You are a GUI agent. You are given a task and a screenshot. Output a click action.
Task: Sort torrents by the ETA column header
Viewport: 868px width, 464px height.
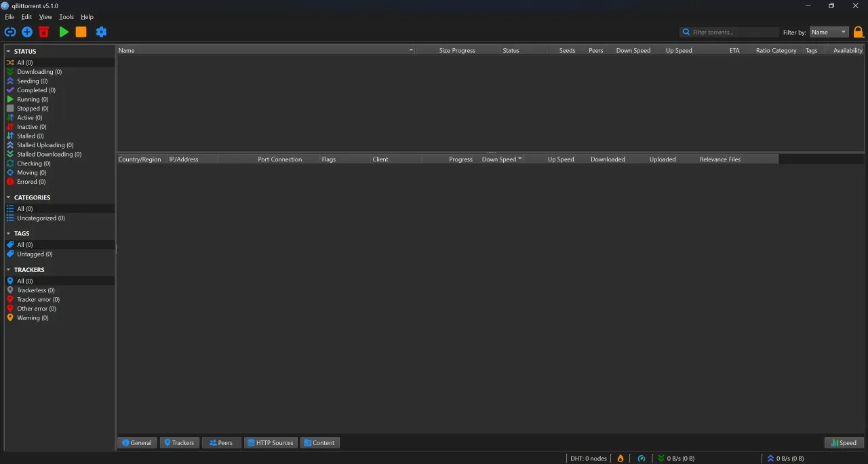(734, 51)
